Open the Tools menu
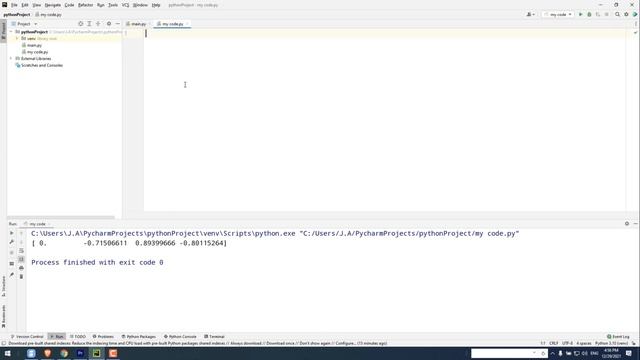The image size is (640, 360). 113,5
